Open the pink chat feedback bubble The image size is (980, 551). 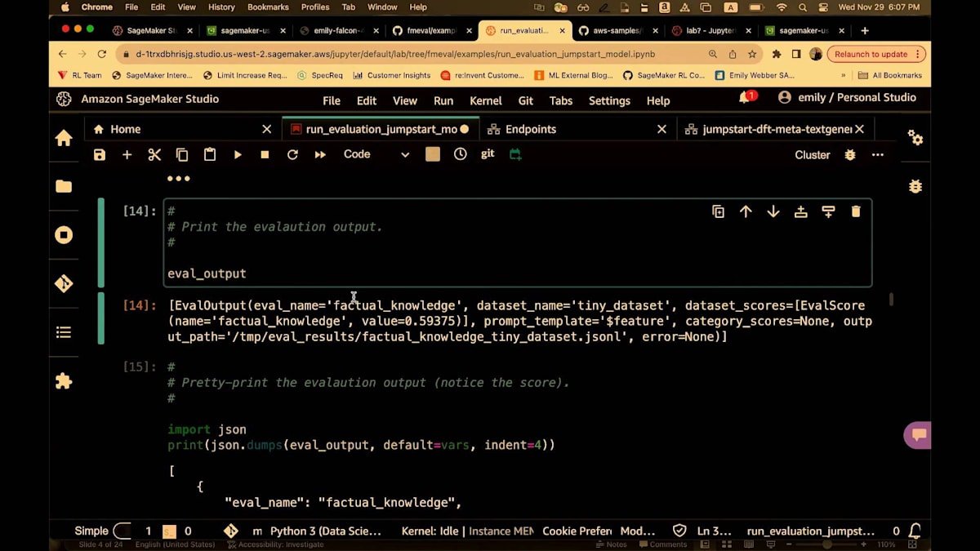pyautogui.click(x=918, y=434)
